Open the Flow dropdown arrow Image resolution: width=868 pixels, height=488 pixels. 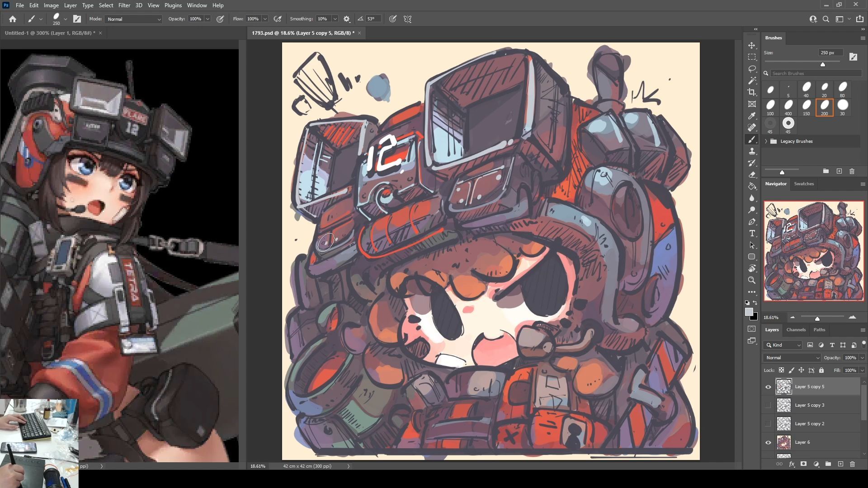click(x=265, y=19)
